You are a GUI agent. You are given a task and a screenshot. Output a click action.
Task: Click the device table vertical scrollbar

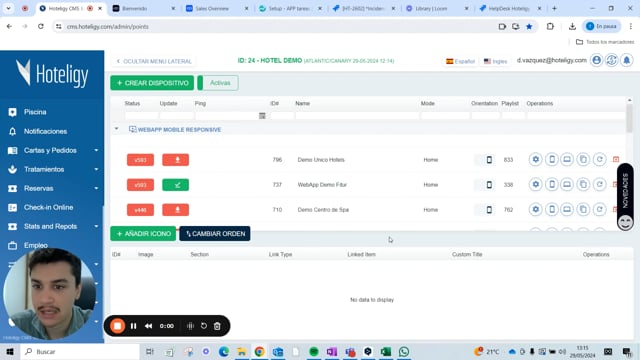pyautogui.click(x=629, y=118)
